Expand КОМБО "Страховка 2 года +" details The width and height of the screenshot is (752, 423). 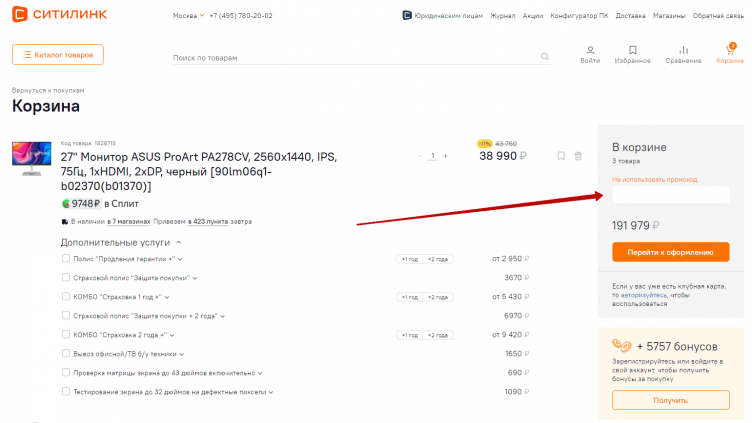[x=172, y=335]
